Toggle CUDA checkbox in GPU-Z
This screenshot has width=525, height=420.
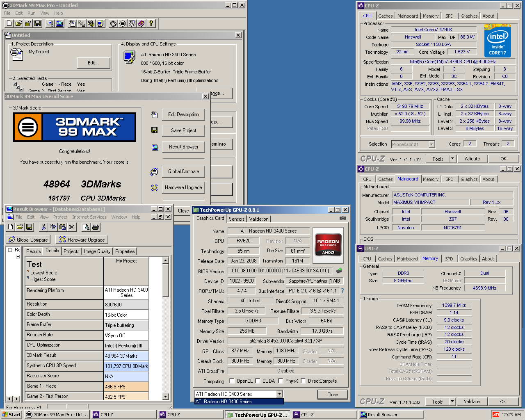(x=258, y=381)
